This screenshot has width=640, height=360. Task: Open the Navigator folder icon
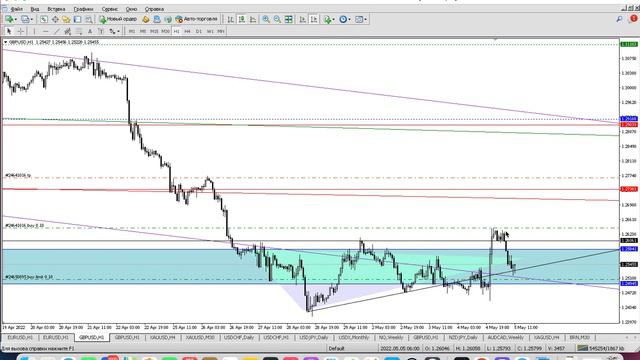pos(66,19)
